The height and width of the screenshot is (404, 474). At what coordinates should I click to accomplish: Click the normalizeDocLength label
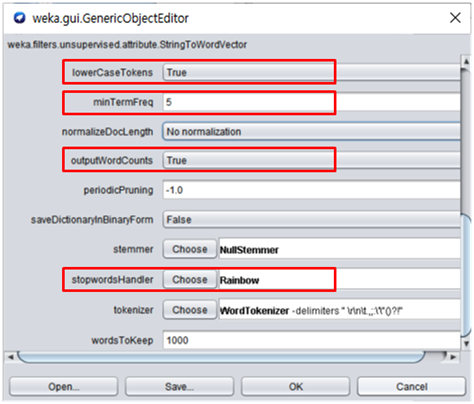[107, 132]
